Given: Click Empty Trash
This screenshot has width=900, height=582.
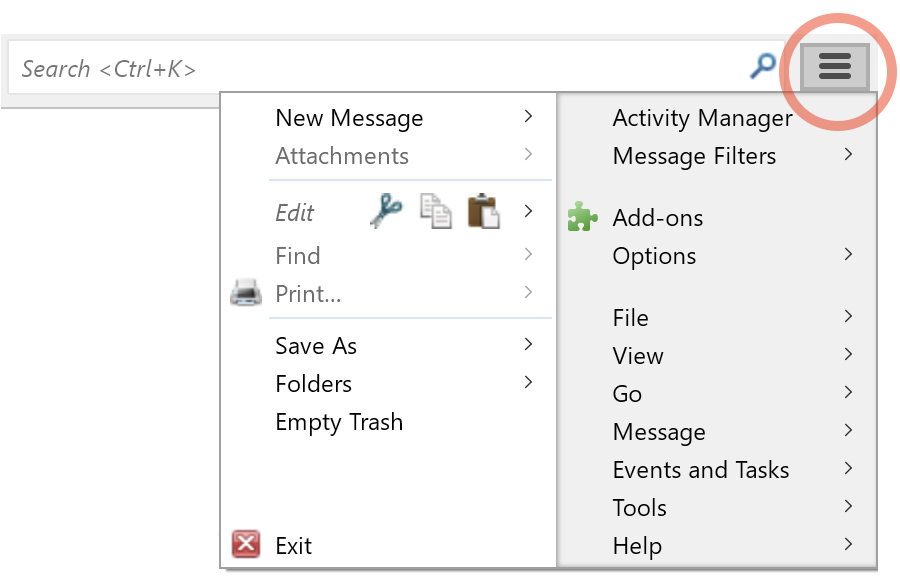Looking at the screenshot, I should (339, 422).
